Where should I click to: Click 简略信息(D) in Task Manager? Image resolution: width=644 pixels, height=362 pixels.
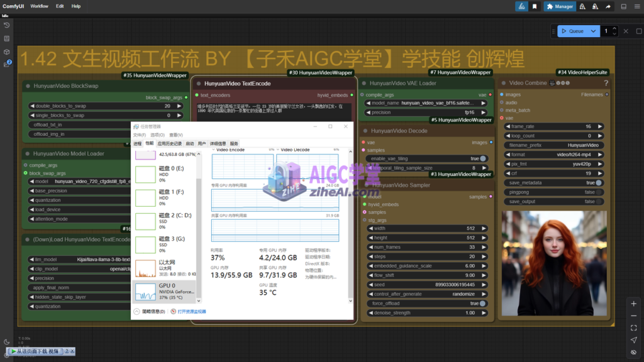pyautogui.click(x=153, y=312)
